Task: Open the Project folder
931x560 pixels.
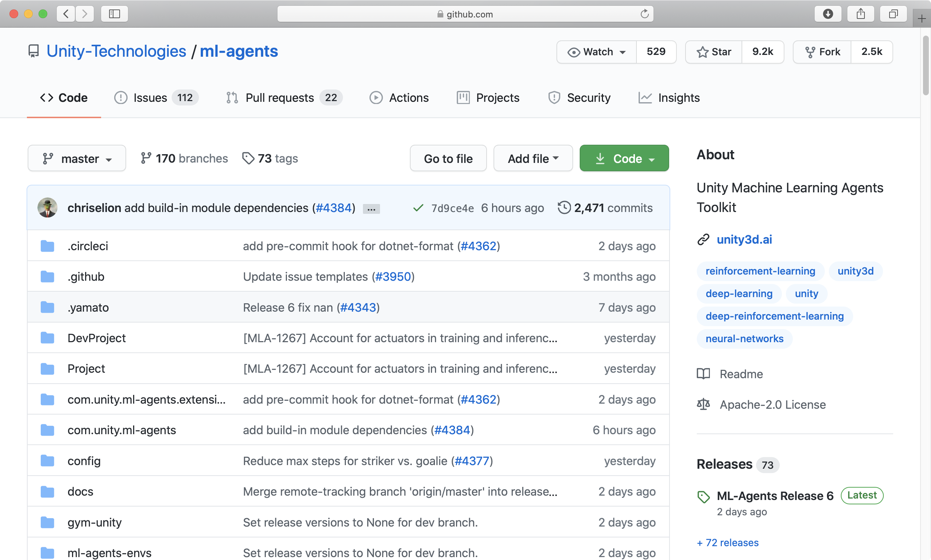Action: (86, 369)
